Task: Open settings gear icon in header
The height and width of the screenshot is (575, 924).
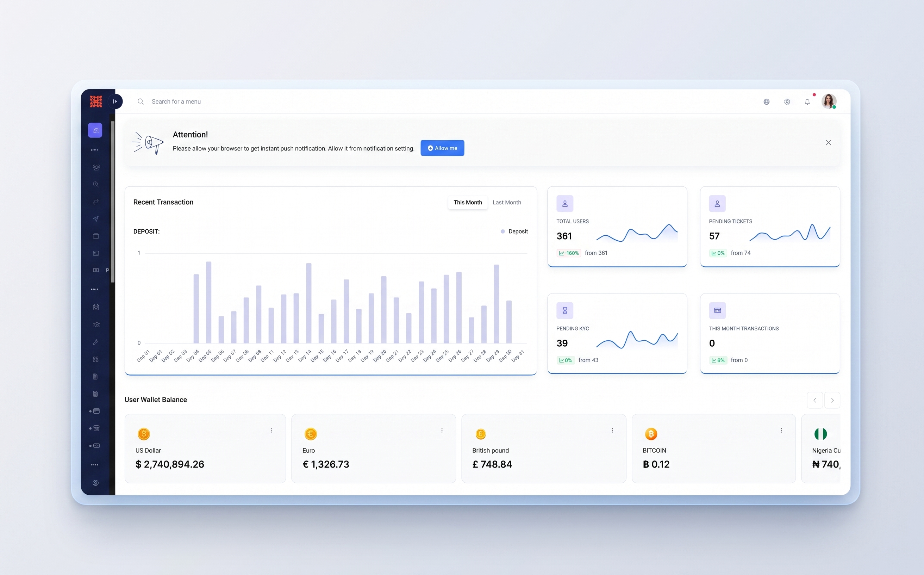Action: (787, 101)
